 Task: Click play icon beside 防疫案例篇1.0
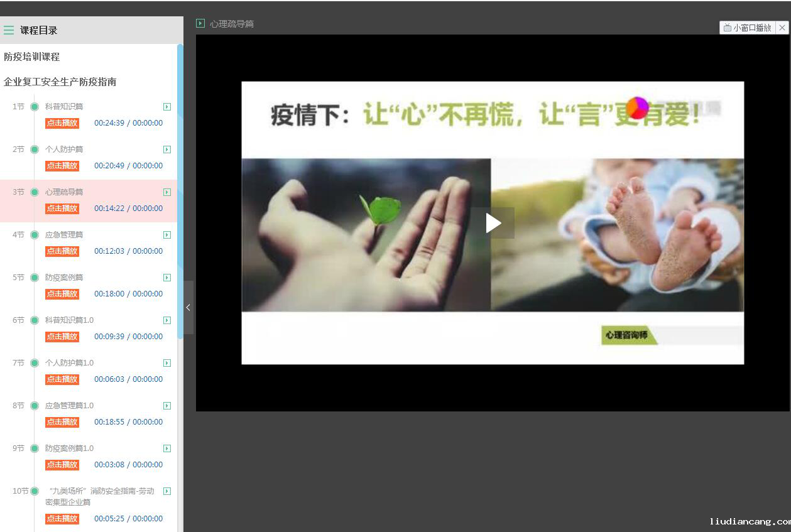point(167,448)
